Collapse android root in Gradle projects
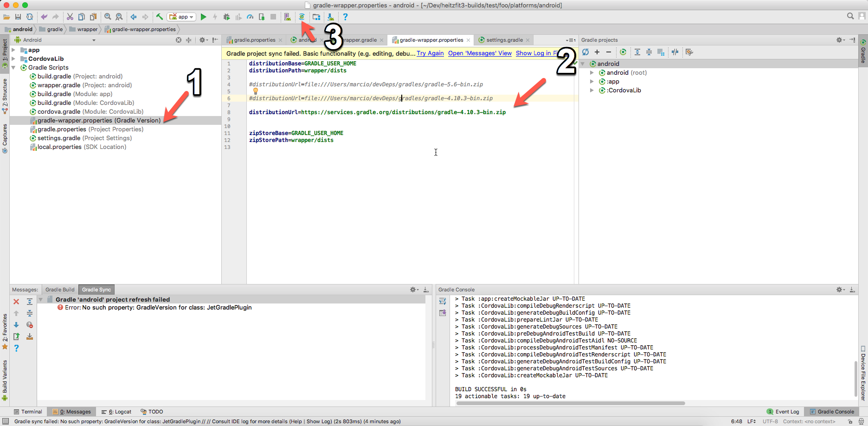Image resolution: width=868 pixels, height=426 pixels. pos(584,64)
